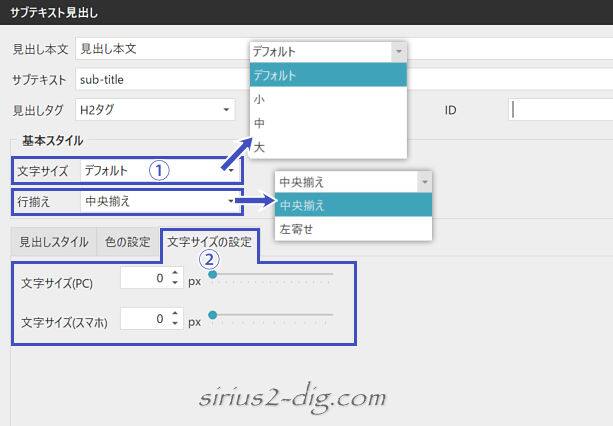Image resolution: width=613 pixels, height=426 pixels.
Task: Click the サブテキスト sub-title input field
Action: [160, 79]
